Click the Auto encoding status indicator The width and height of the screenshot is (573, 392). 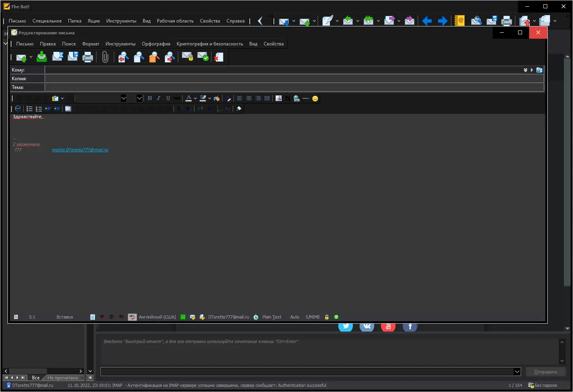point(295,317)
